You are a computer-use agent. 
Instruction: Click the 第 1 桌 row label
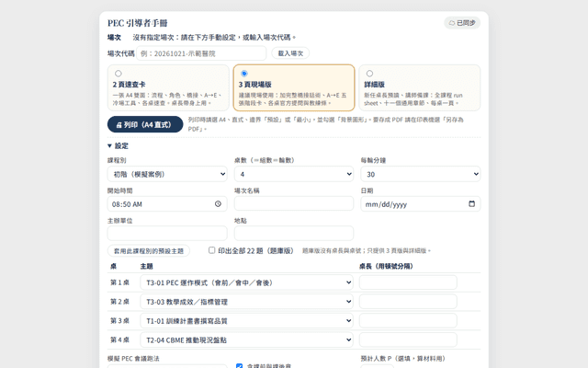(119, 282)
